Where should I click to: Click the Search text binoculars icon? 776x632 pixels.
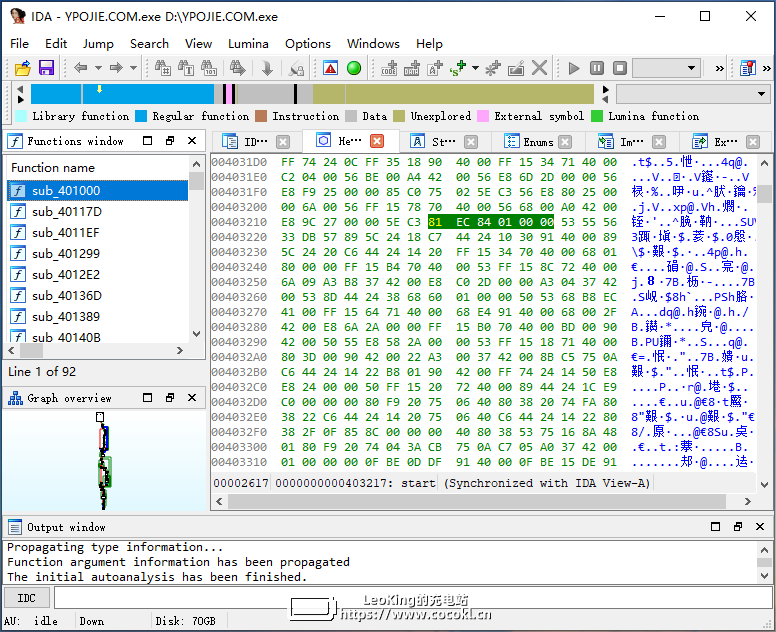tap(186, 68)
